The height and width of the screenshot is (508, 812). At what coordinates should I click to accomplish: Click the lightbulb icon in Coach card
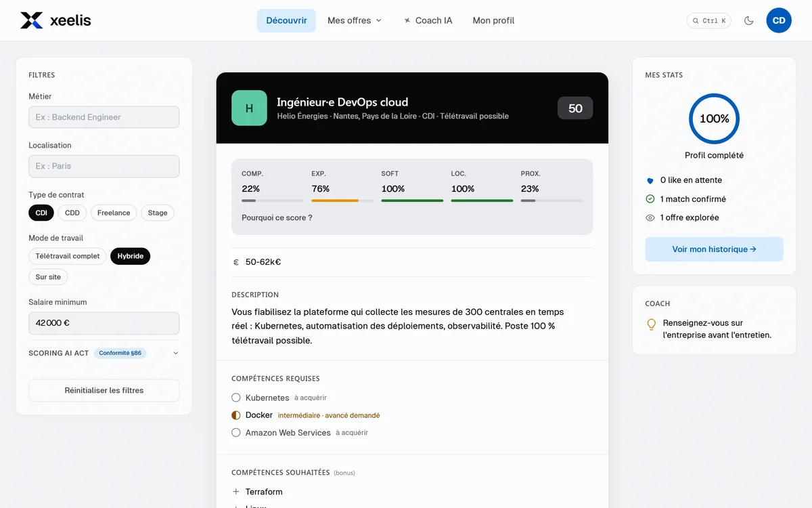click(652, 324)
